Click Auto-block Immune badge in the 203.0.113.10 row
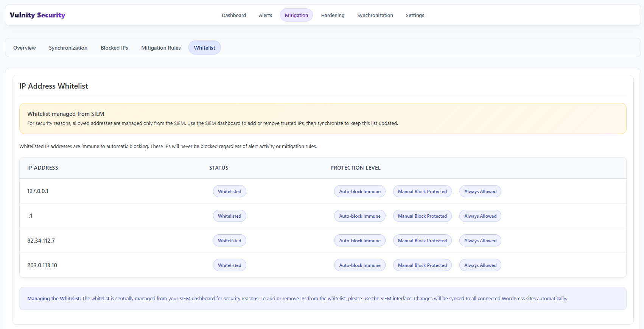 (x=359, y=265)
